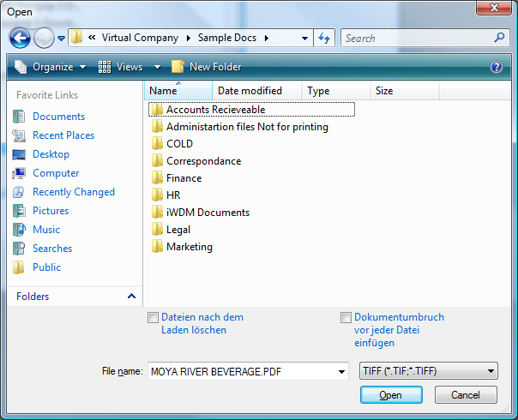
Task: Enable 'Dateien nach dem Laden löschen' checkbox
Action: click(x=153, y=318)
